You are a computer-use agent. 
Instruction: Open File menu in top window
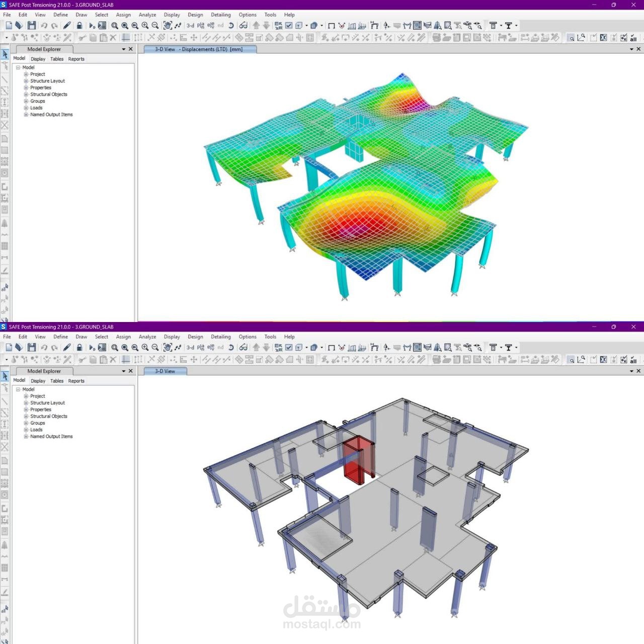[7, 15]
